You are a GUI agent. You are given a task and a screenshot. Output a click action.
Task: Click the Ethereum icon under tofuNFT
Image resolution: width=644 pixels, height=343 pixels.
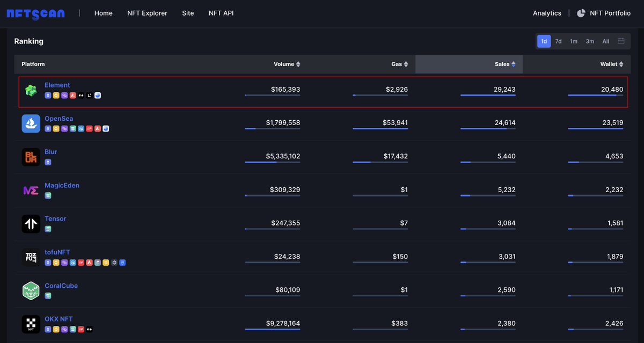(x=48, y=262)
